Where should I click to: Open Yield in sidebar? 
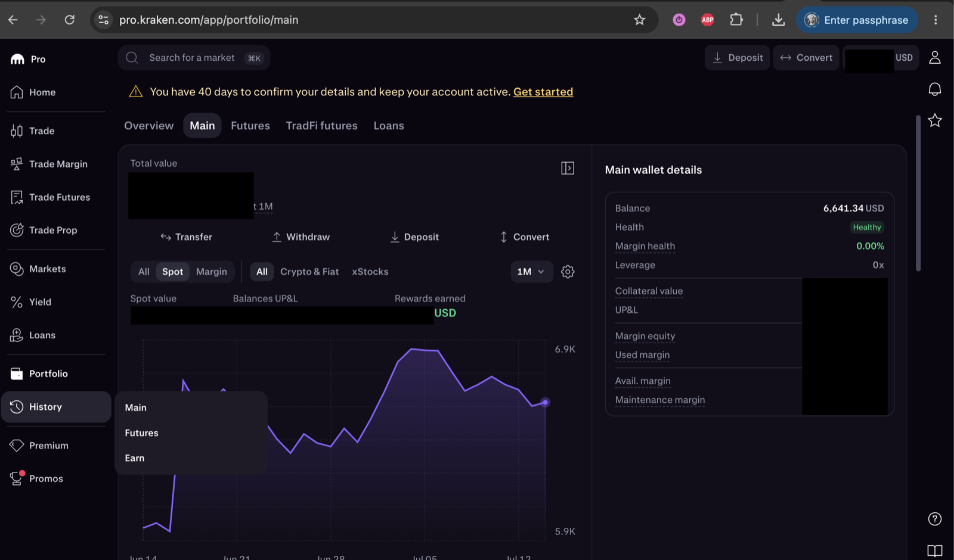click(x=31, y=302)
